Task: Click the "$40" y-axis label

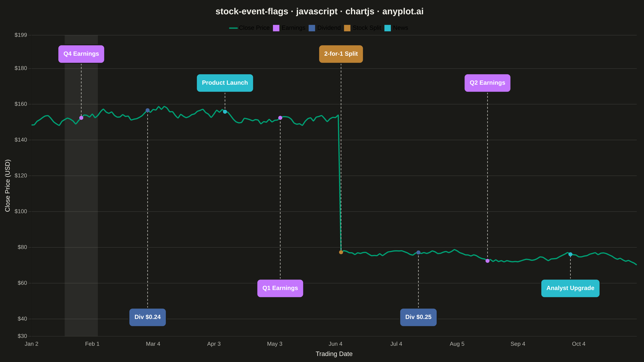Action: pyautogui.click(x=22, y=319)
